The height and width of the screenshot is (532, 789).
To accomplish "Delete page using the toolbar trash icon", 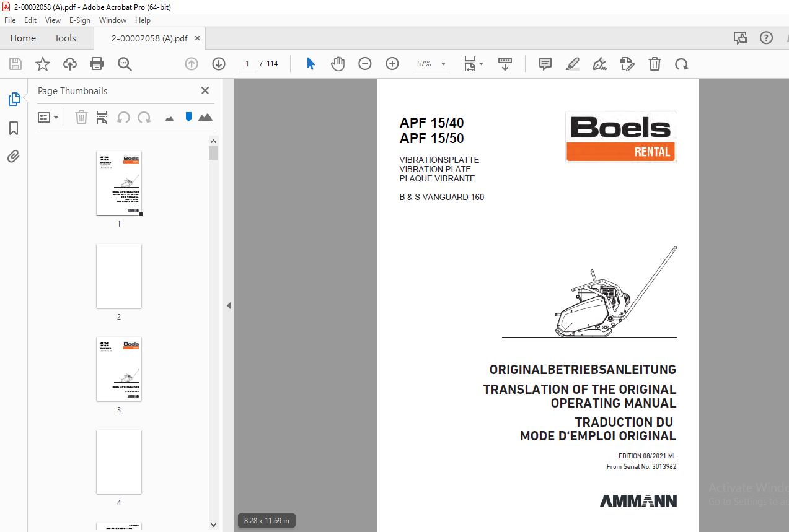I will click(655, 64).
